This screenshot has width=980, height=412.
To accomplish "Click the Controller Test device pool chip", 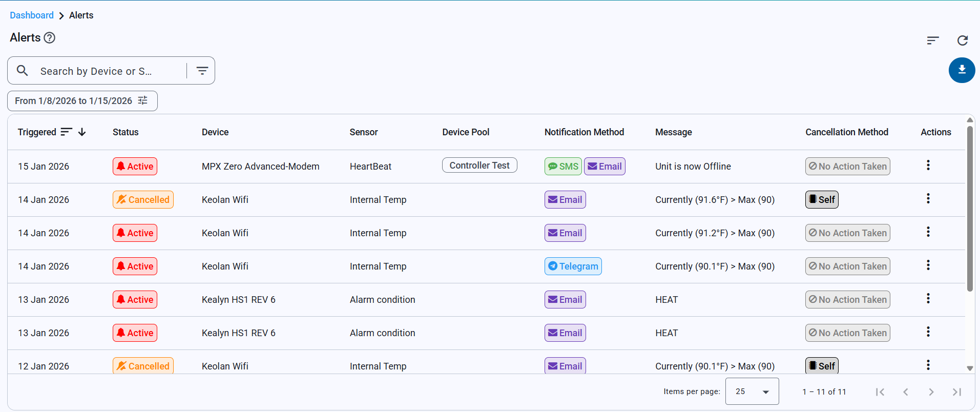I will pyautogui.click(x=479, y=166).
